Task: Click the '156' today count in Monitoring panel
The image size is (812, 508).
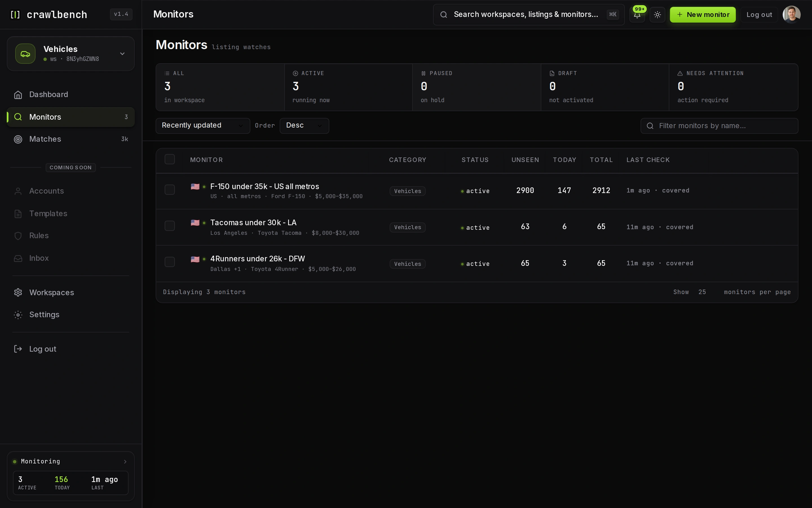Action: [61, 479]
